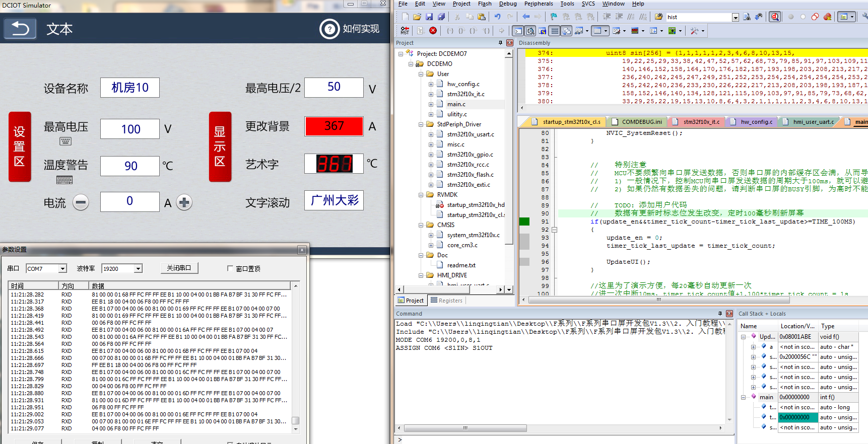The height and width of the screenshot is (444, 868).
Task: Click the back arrow in simulator header
Action: pos(20,29)
